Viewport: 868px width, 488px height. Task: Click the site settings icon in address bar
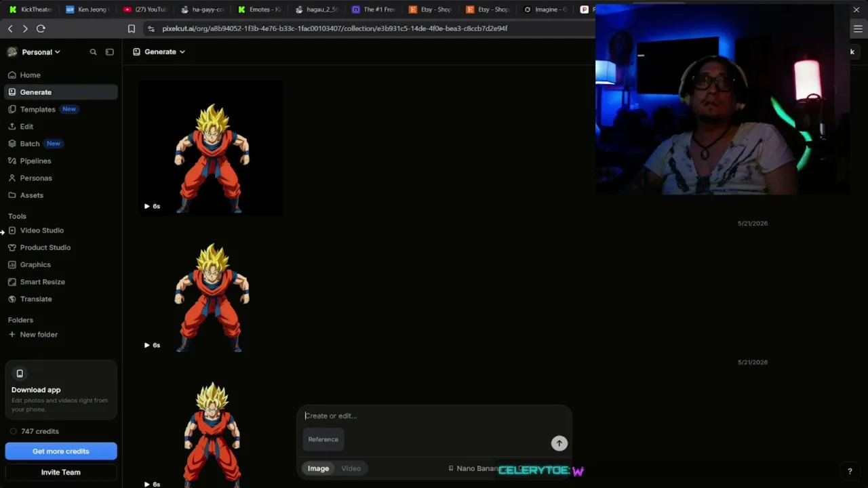(x=151, y=28)
